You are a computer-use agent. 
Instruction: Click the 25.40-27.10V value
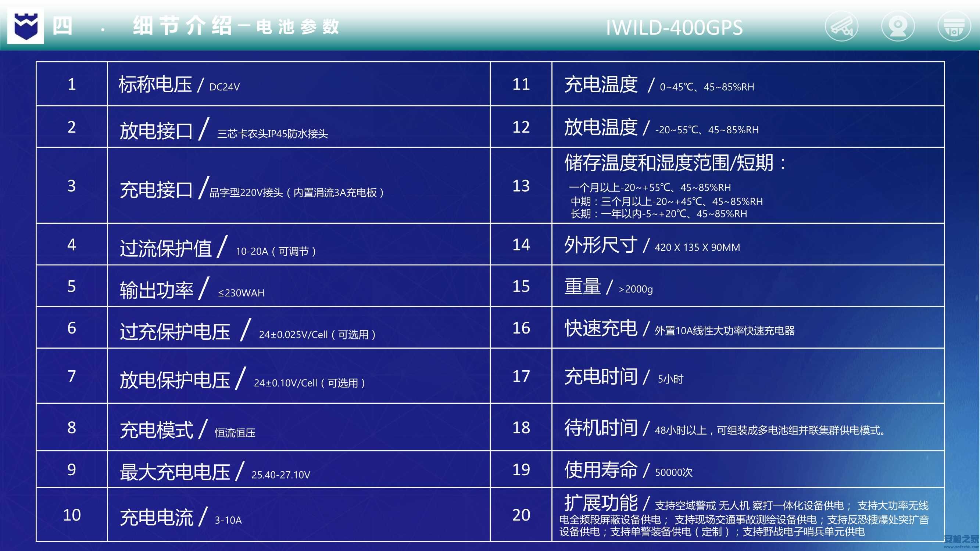281,475
